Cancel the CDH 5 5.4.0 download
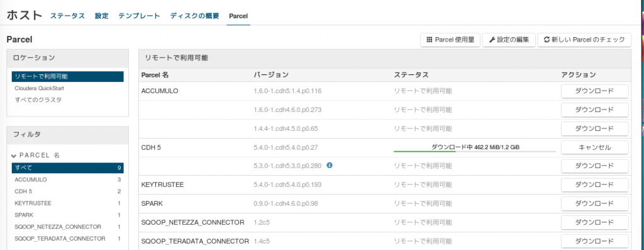This screenshot has width=644, height=250. pos(595,147)
